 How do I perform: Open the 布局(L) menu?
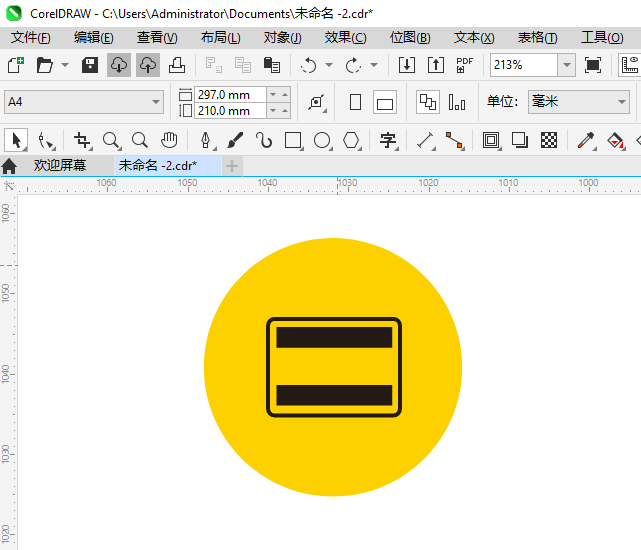(221, 38)
